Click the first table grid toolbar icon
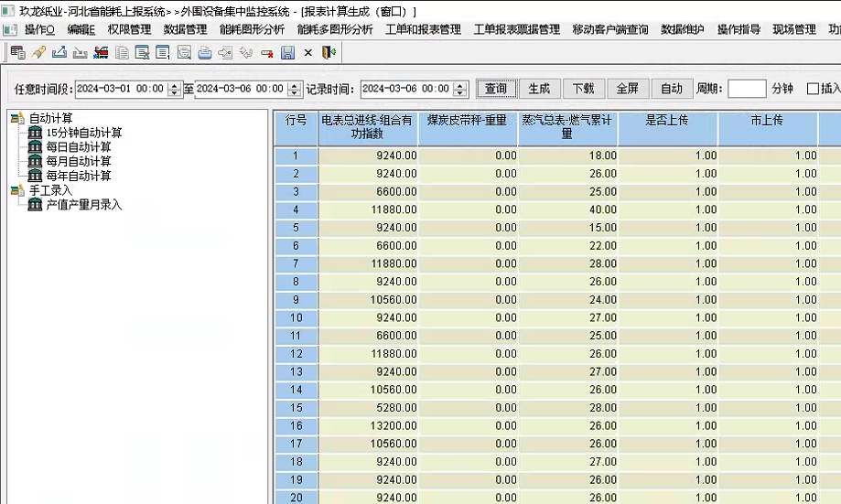This screenshot has width=841, height=504. 16,52
